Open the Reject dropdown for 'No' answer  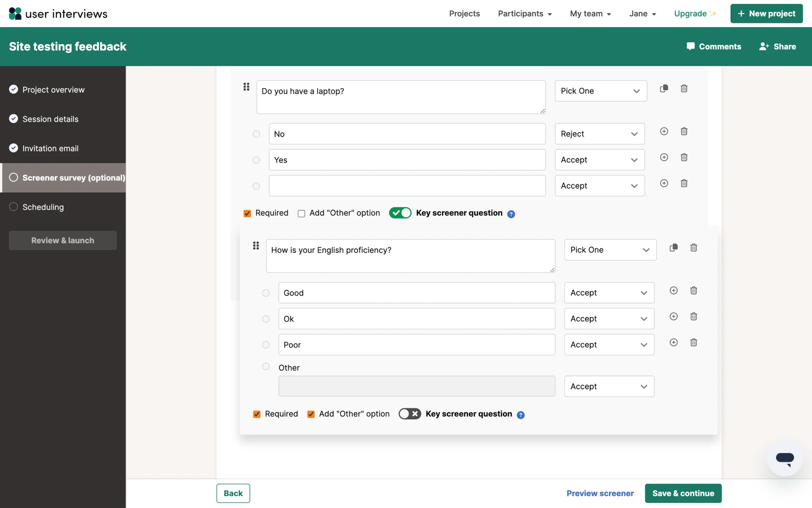(x=599, y=134)
